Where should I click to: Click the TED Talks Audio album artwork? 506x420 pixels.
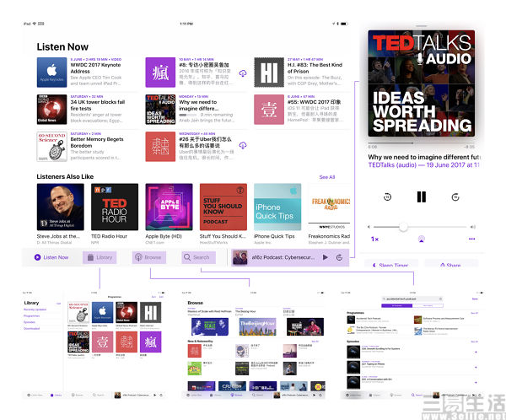(x=421, y=83)
